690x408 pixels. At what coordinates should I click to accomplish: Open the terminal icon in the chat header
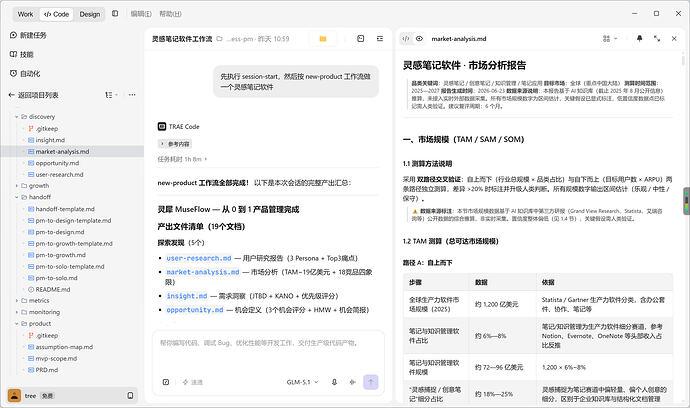coord(360,39)
